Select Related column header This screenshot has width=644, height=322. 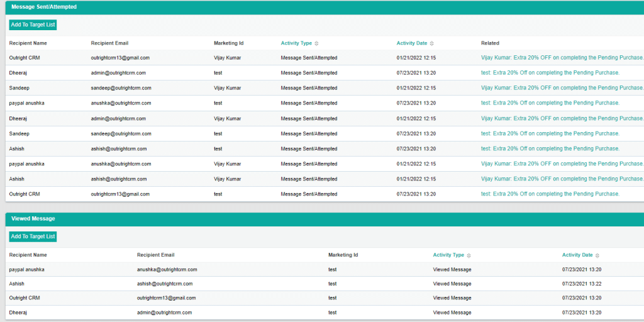click(490, 43)
